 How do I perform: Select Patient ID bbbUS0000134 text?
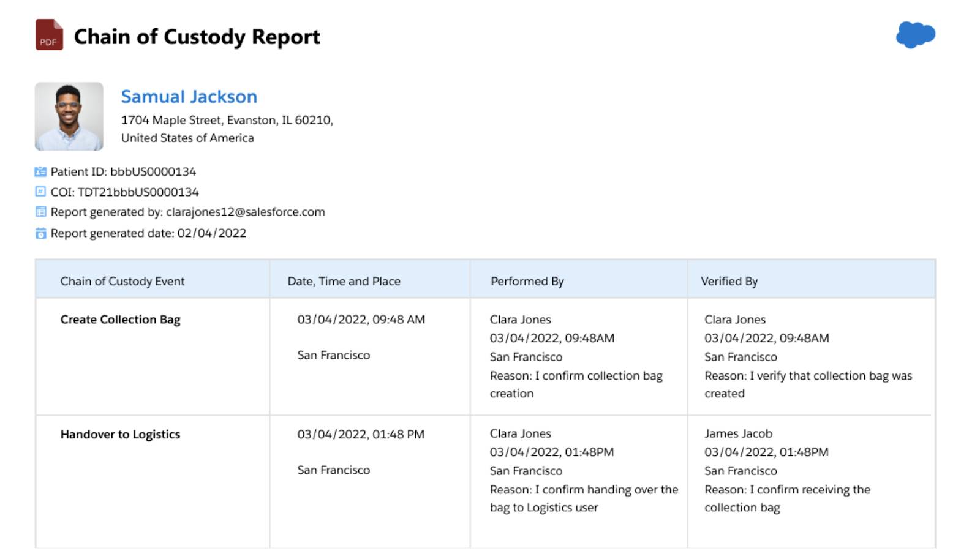click(x=123, y=172)
